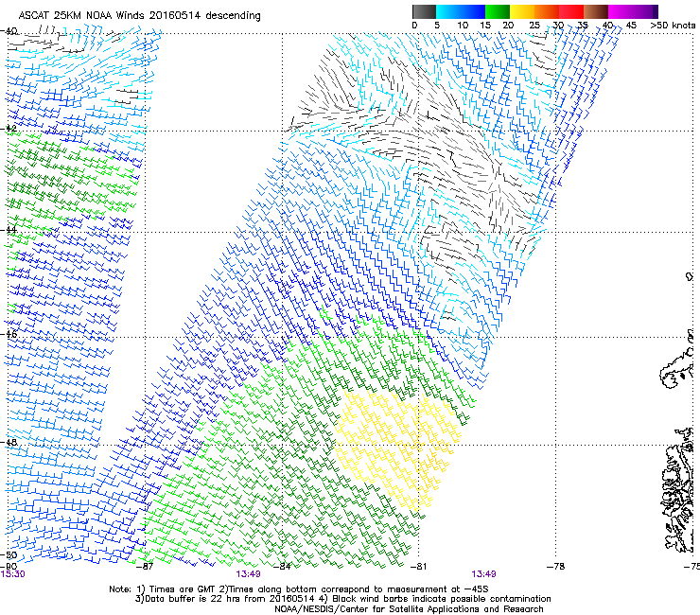Click the 13:49 time label near -84
The height and width of the screenshot is (615, 700).
[248, 574]
